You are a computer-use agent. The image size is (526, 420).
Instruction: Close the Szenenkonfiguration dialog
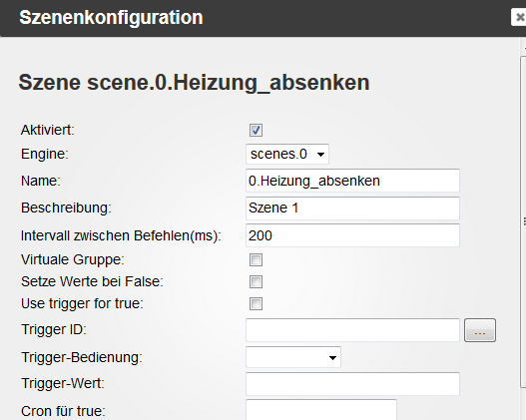519,17
